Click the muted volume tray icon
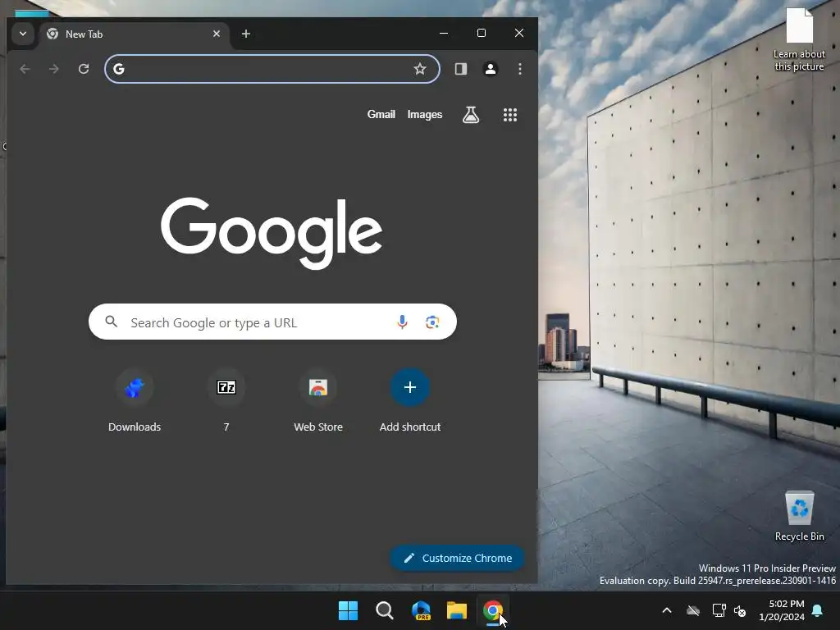 coord(740,610)
